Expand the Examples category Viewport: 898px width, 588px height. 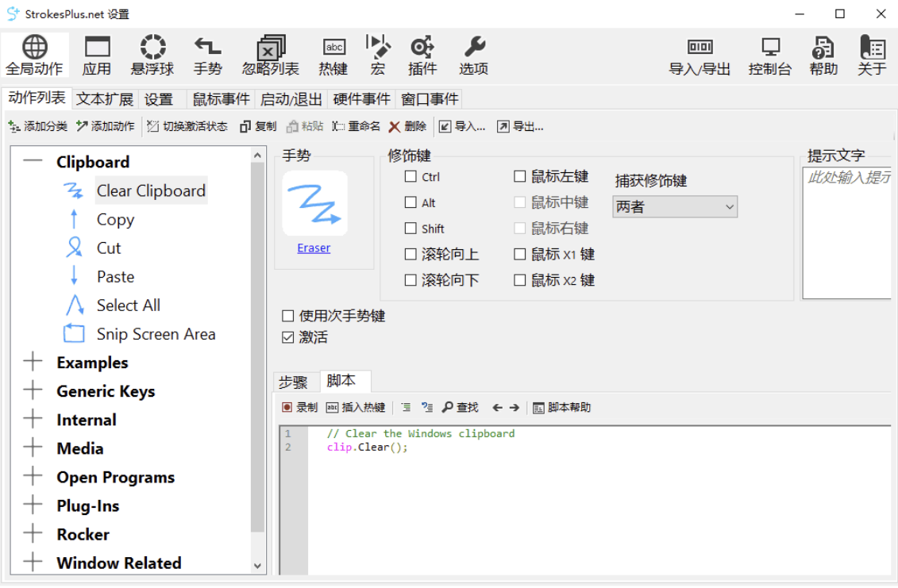click(x=33, y=363)
